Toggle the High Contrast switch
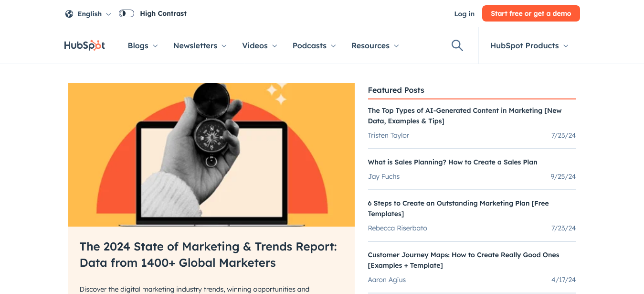Viewport: 644px width, 294px height. [127, 13]
